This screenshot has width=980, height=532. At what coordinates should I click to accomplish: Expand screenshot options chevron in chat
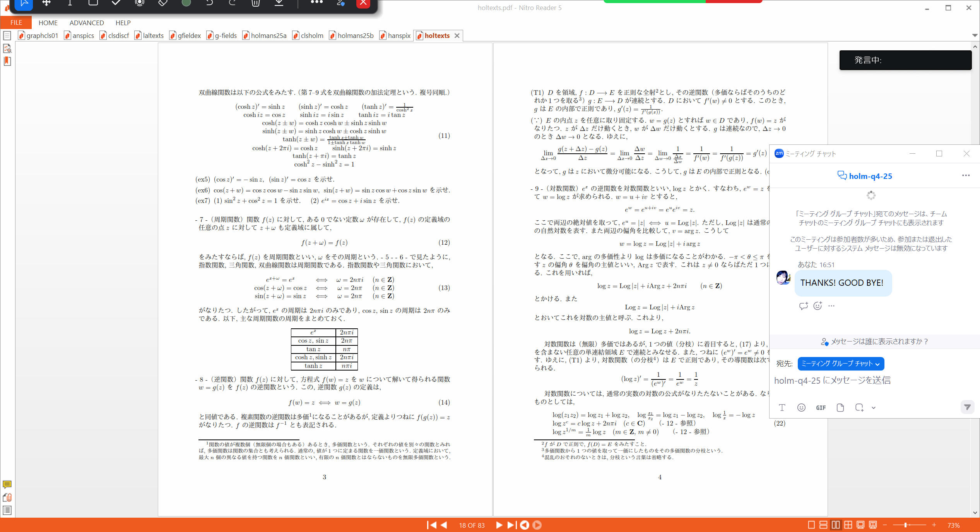[874, 408]
